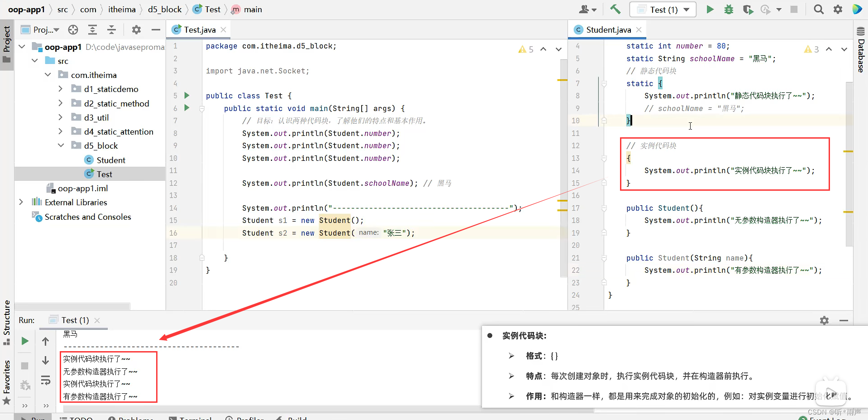868x420 pixels.
Task: Click the horizontal scrollbar of the Project panel
Action: tap(72, 306)
